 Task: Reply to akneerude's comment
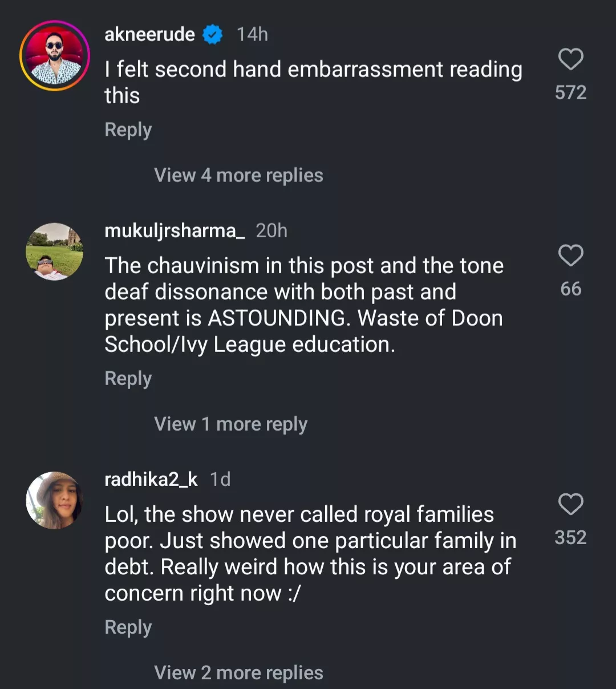(x=128, y=129)
